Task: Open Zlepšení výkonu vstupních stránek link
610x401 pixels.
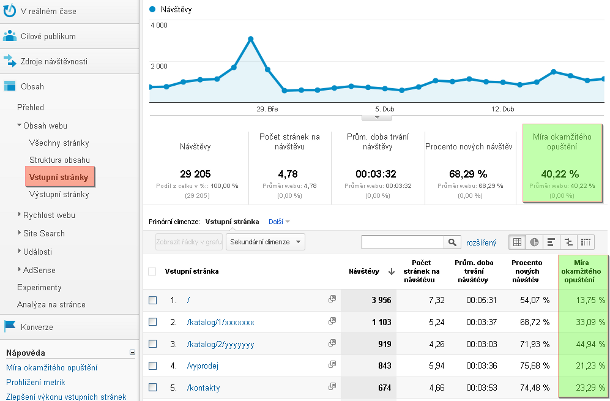Action: click(66, 397)
